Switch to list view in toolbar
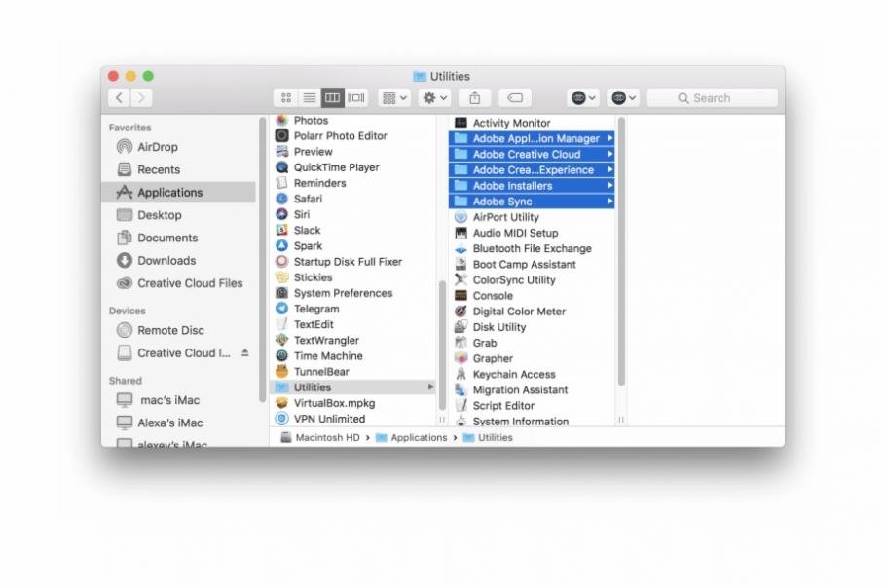 coord(309,98)
